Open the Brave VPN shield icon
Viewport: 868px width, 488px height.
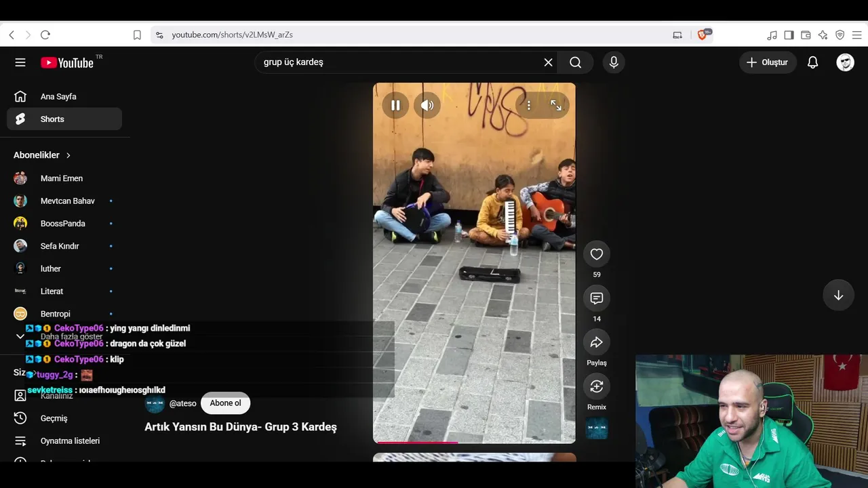[840, 35]
